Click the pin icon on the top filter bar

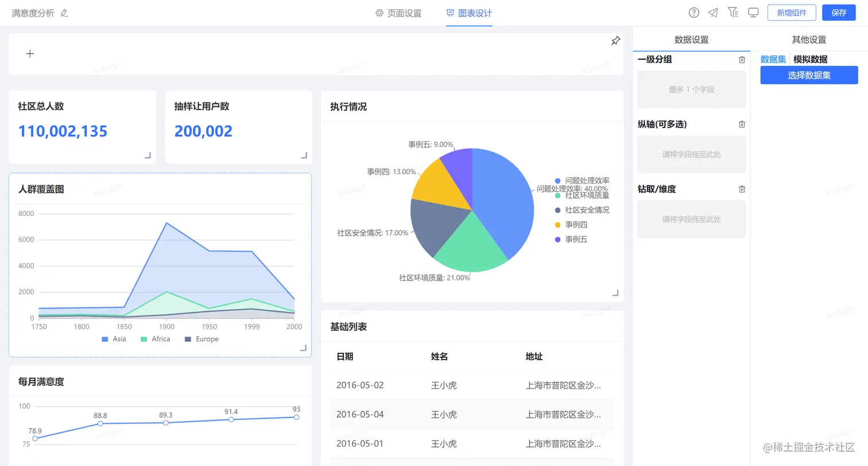(615, 41)
